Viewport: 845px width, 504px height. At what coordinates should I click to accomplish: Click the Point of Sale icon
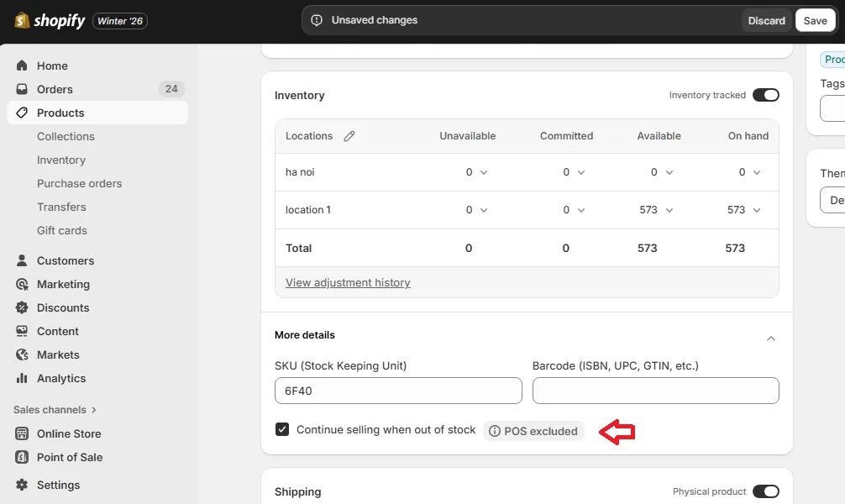22,457
